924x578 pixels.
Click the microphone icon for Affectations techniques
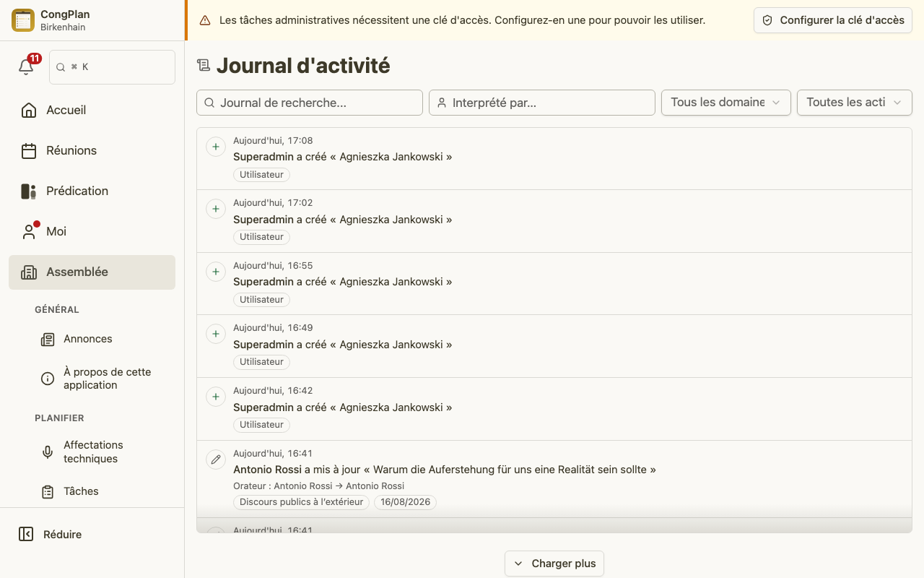pos(48,452)
